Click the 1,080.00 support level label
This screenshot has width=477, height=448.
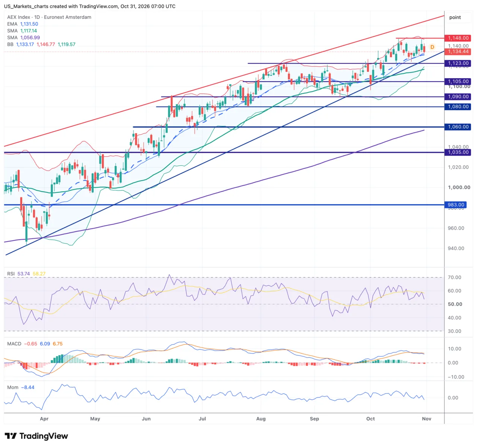point(458,107)
